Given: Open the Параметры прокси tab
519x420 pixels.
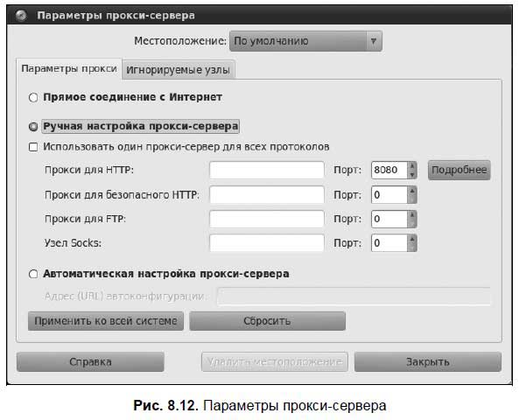Looking at the screenshot, I should 69,69.
